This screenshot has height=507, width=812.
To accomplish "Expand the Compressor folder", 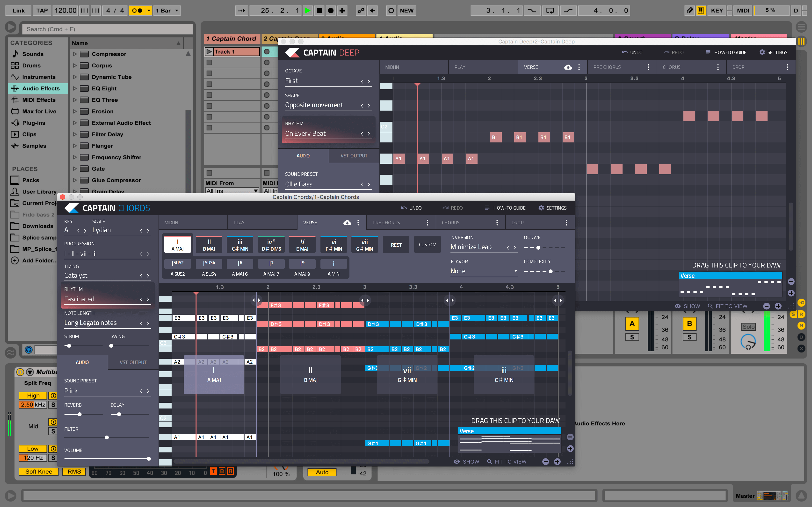I will [x=75, y=54].
